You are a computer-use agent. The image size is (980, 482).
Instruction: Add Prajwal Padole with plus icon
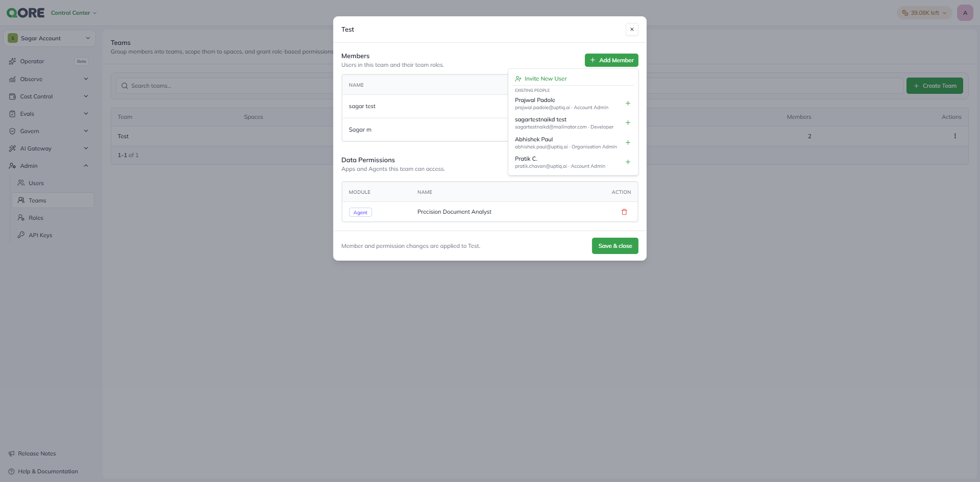(x=628, y=104)
